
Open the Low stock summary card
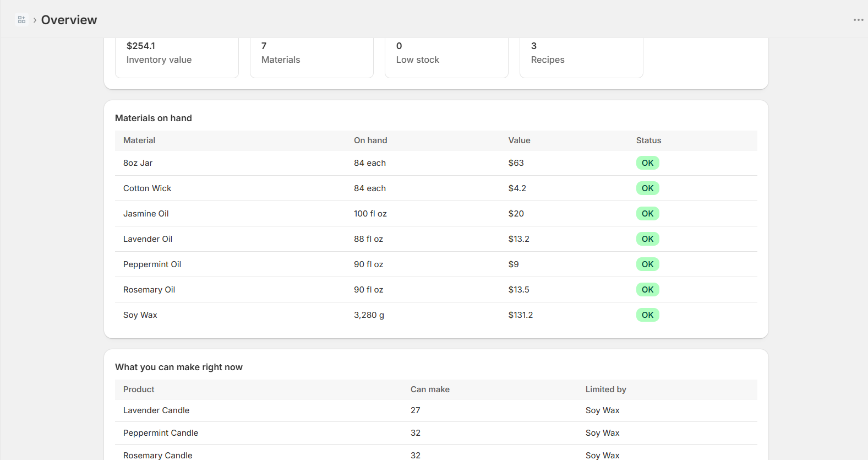(x=446, y=57)
